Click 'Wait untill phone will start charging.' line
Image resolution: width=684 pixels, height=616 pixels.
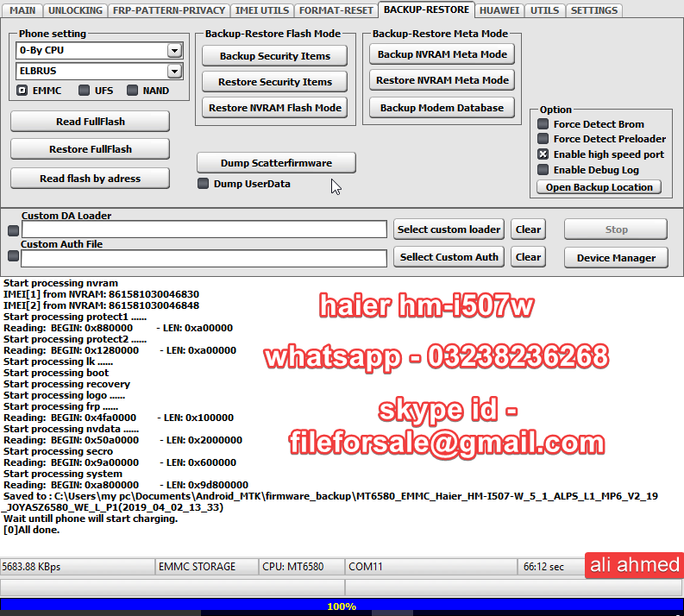click(x=91, y=519)
